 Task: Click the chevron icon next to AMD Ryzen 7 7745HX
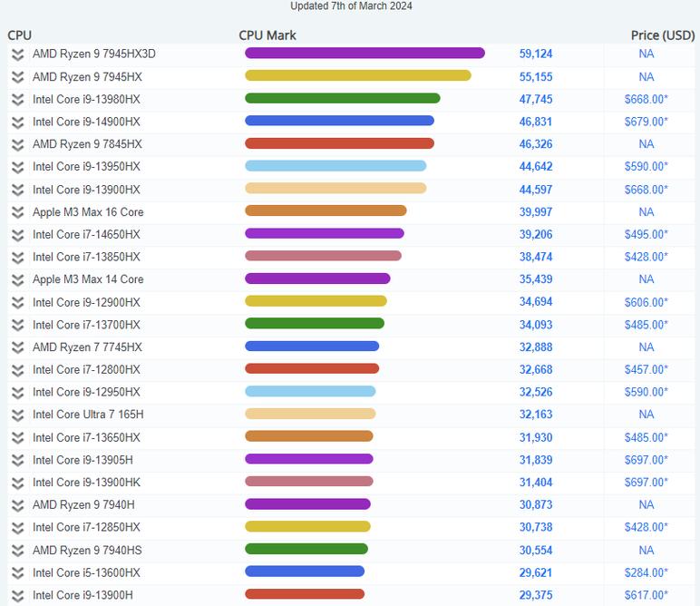[17, 347]
